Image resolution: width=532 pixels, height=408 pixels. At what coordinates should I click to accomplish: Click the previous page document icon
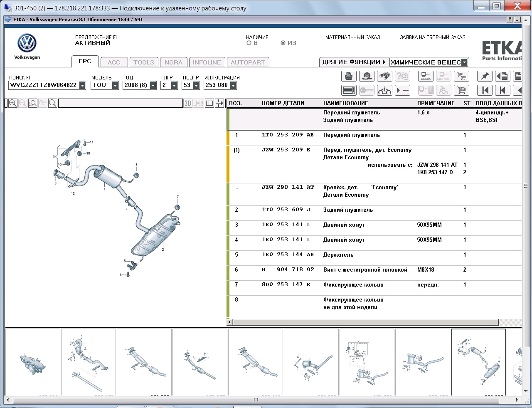pos(502,76)
